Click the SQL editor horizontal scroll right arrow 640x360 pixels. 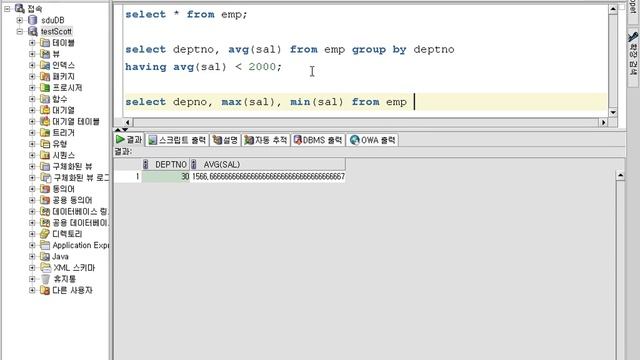603,122
